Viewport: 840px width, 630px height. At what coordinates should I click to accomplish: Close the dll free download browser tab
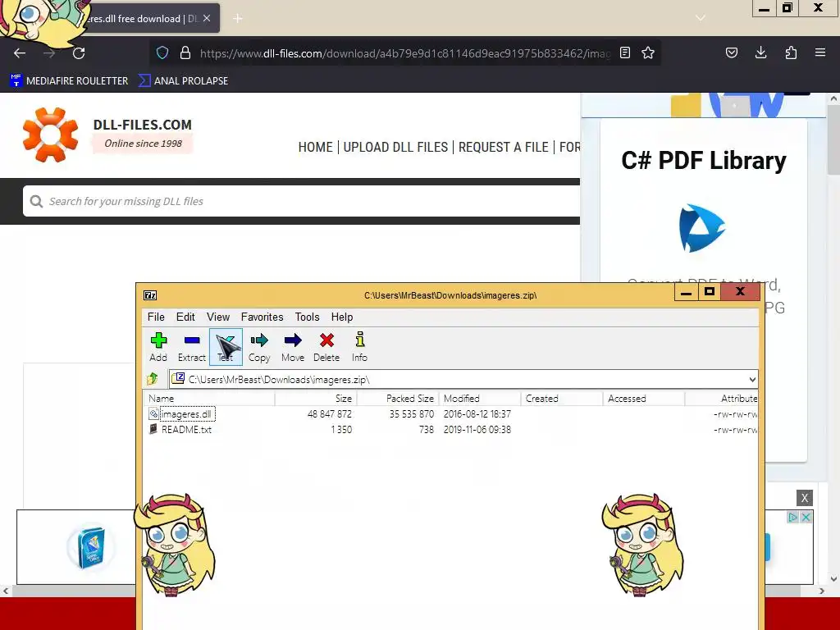pyautogui.click(x=207, y=18)
